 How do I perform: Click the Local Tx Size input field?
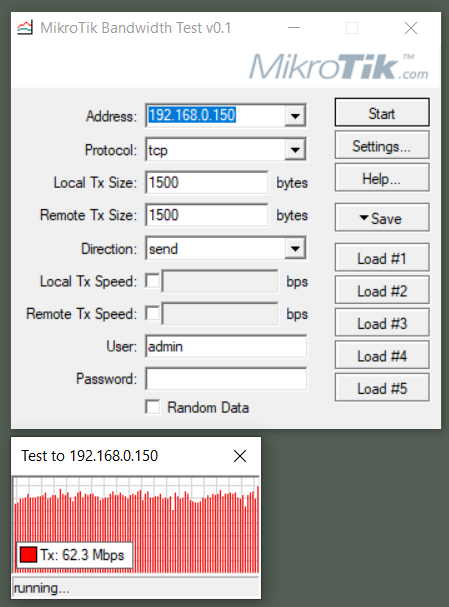click(207, 182)
